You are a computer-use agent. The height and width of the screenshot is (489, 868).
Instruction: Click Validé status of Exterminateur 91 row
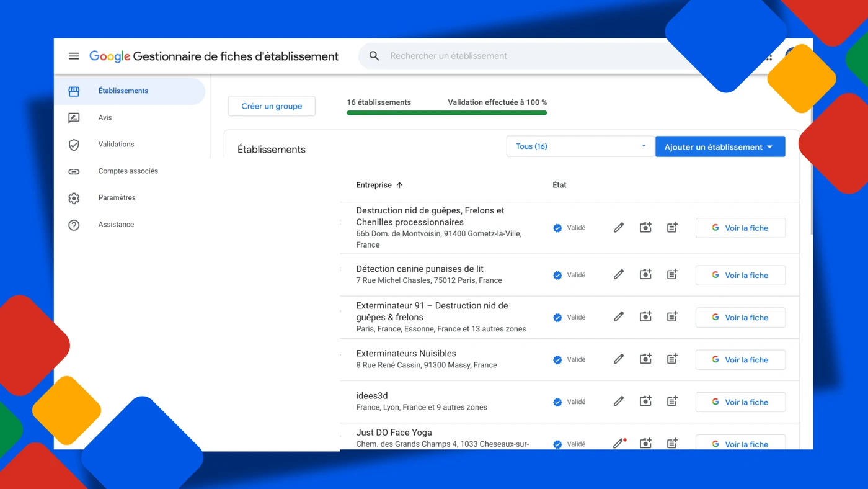coord(569,317)
